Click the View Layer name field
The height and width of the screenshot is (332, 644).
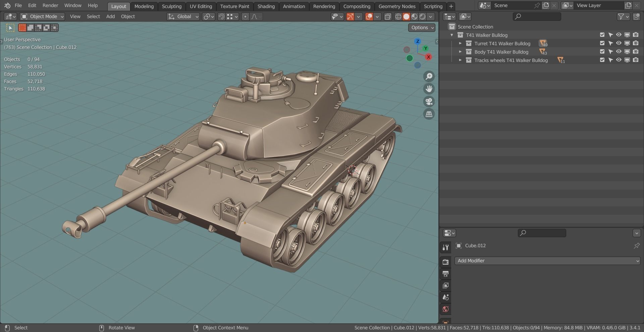(x=599, y=6)
